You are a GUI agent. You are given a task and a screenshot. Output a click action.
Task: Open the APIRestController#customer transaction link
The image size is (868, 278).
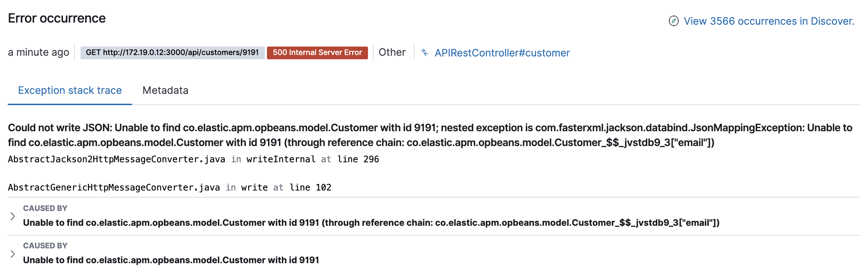pyautogui.click(x=502, y=53)
